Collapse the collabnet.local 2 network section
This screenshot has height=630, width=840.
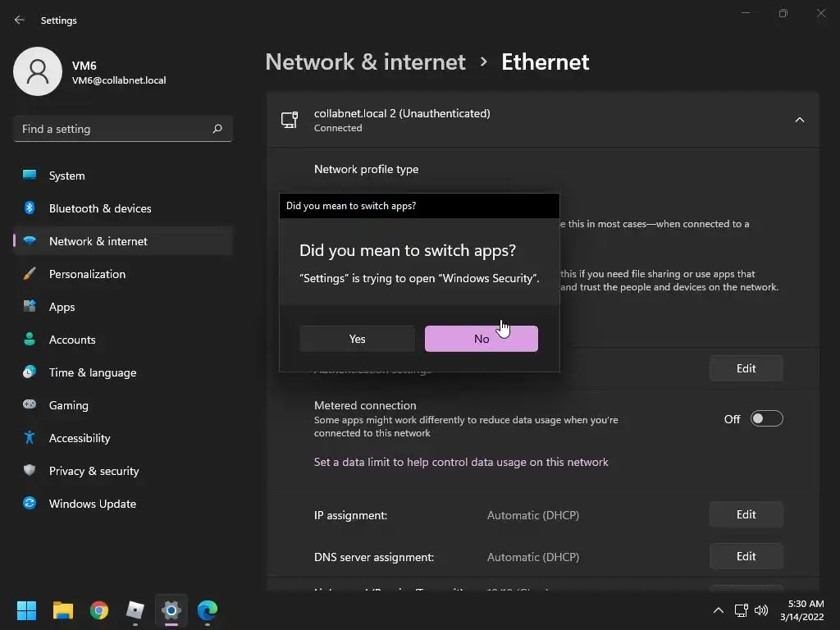point(799,120)
